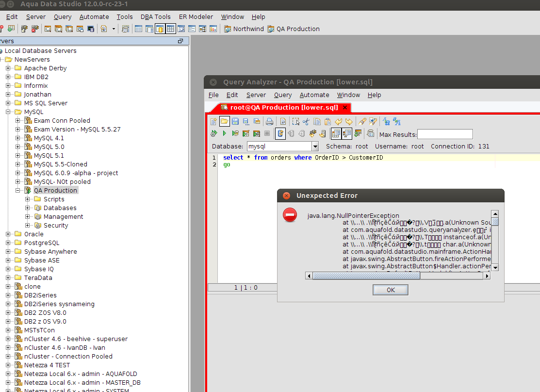
Task: Click OK in Unexpected Error dialog
Action: pyautogui.click(x=391, y=290)
